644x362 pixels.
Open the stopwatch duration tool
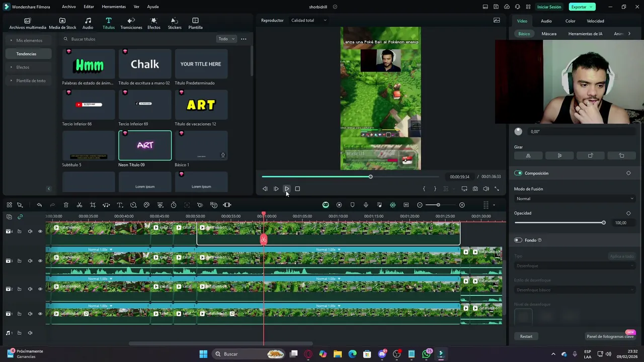[x=174, y=205]
